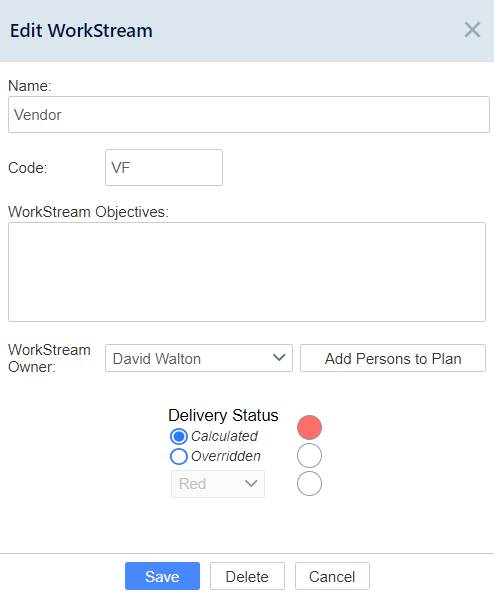Cancel editing the WorkStream
Viewport: 494px width, 596px height.
pos(332,576)
